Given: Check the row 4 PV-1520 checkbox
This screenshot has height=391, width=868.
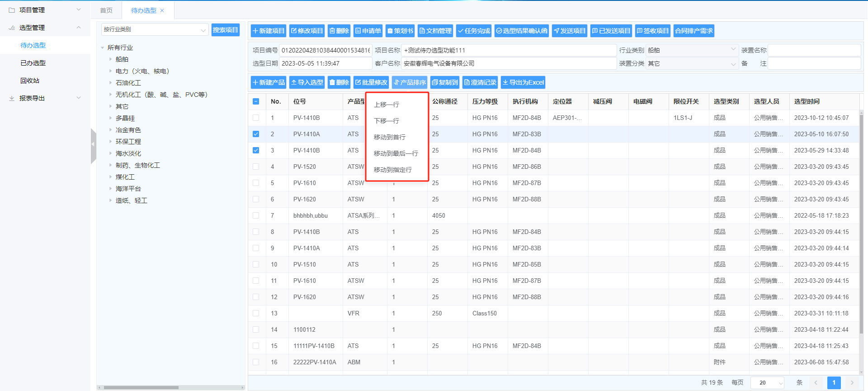Looking at the screenshot, I should click(x=256, y=167).
